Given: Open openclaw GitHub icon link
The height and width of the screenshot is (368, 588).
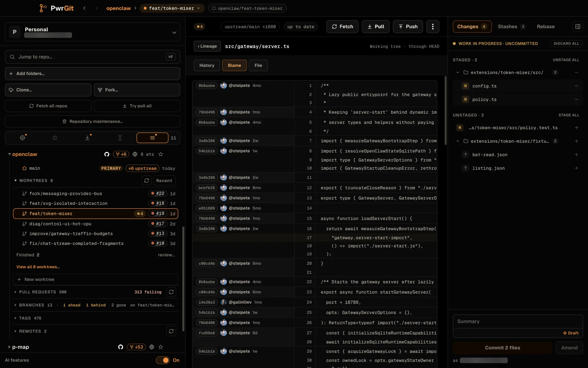Looking at the screenshot, I should pyautogui.click(x=107, y=154).
